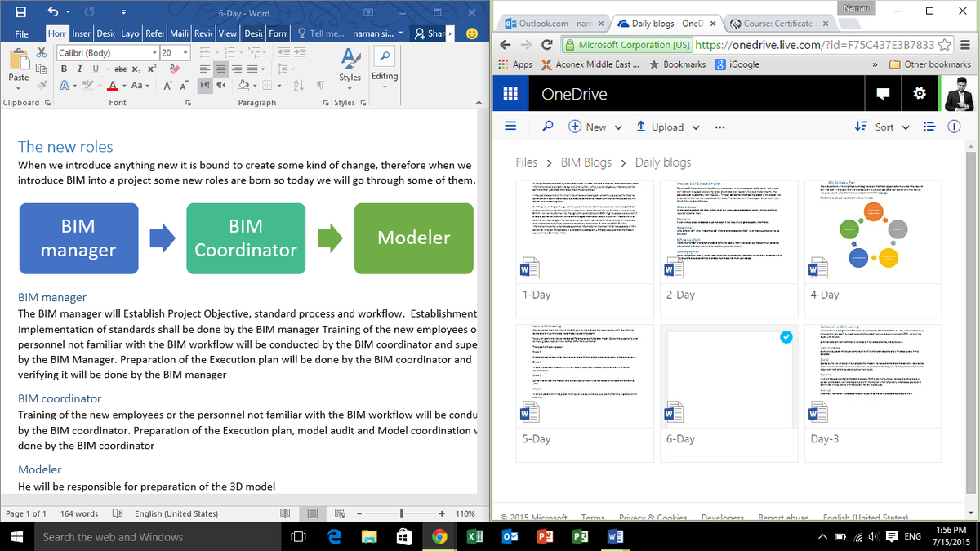Click the Styles pane icon in Word

[x=348, y=61]
